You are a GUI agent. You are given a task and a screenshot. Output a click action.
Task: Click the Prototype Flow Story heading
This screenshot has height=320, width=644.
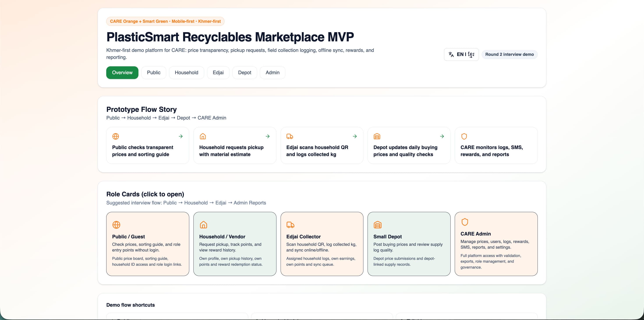tap(142, 109)
